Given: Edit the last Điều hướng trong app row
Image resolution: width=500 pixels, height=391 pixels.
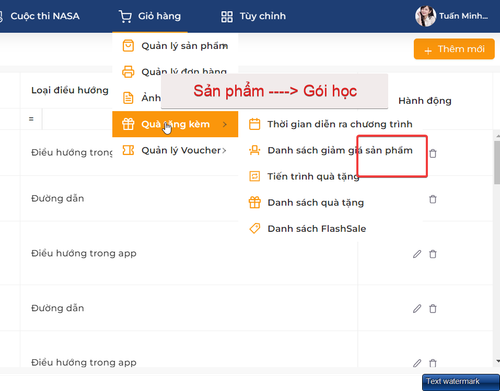Looking at the screenshot, I should [417, 363].
